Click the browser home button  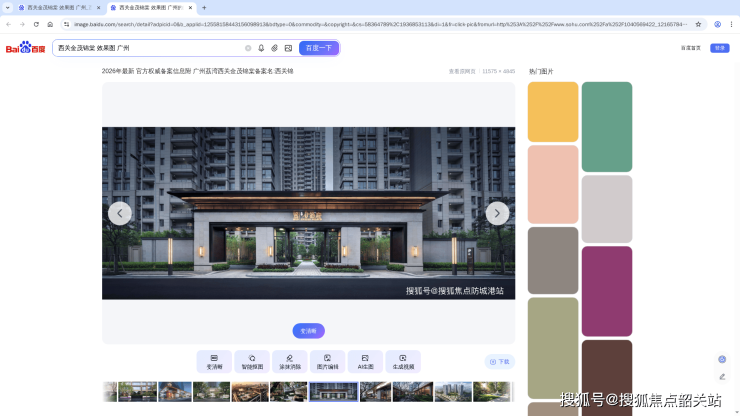[50, 24]
